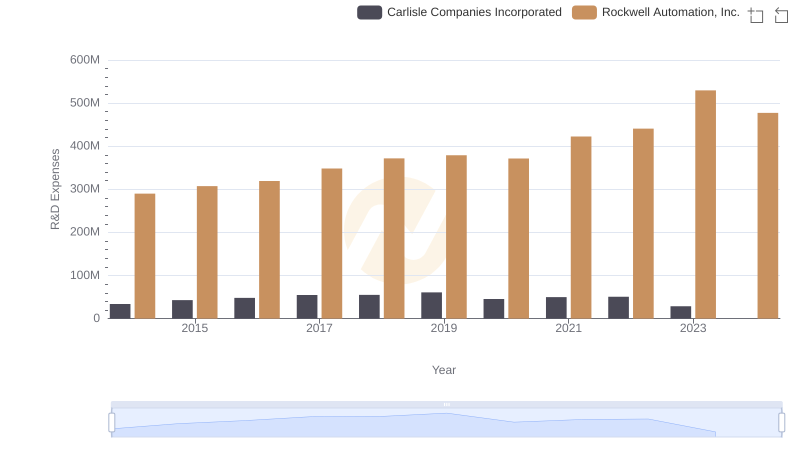Click the zoom reset restore icon
Image resolution: width=800 pixels, height=461 pixels.
781,15
